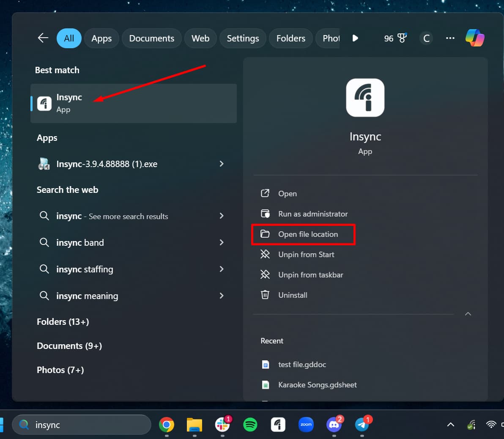
Task: Show Documents (9+) results
Action: [x=69, y=346]
